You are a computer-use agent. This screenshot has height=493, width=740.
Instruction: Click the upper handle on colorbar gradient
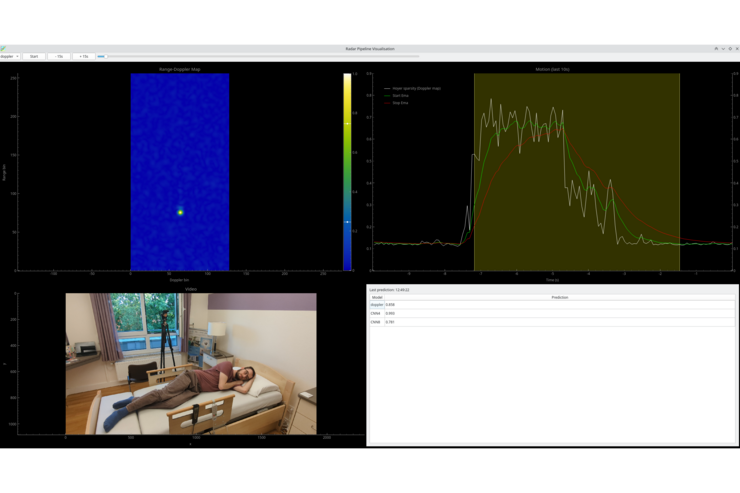pos(347,124)
